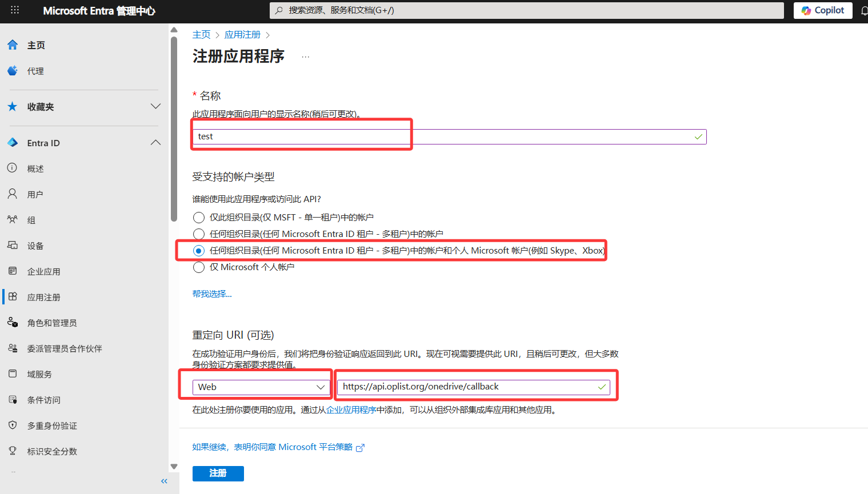Click the blue 注册 register button
The width and height of the screenshot is (868, 494).
[x=218, y=473]
